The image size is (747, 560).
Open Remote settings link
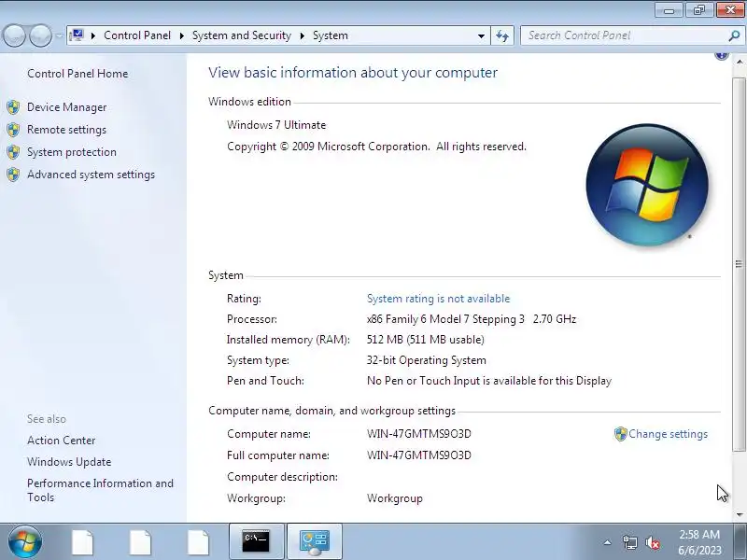(x=66, y=130)
